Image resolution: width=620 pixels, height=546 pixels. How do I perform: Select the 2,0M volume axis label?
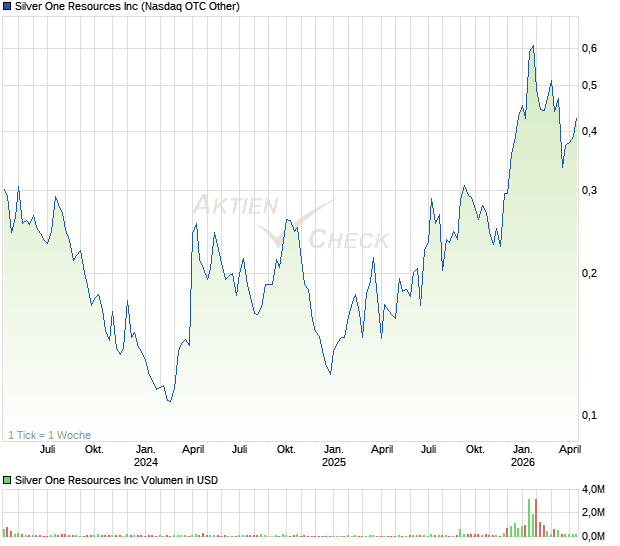coord(595,512)
